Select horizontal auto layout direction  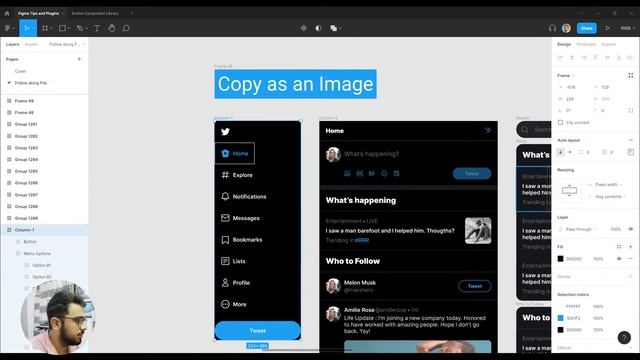click(569, 152)
